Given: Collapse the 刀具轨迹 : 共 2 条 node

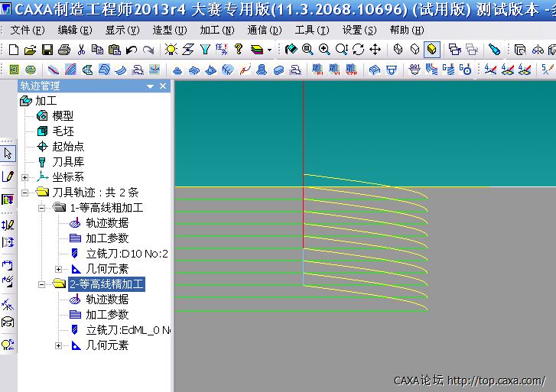Looking at the screenshot, I should 24,193.
